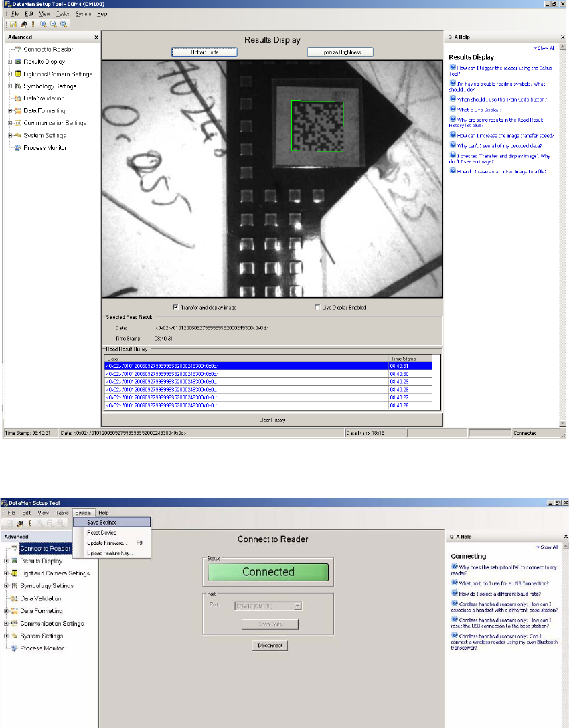Select the history row stamped 08:40:26

(x=268, y=405)
